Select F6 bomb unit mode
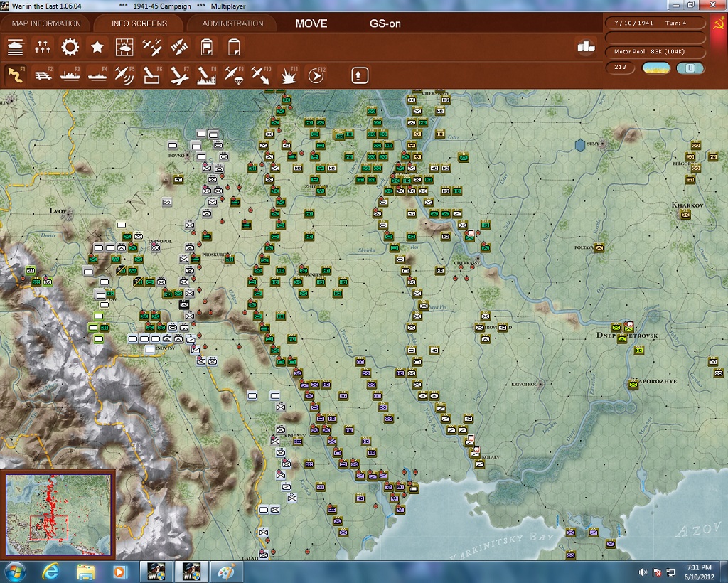The width and height of the screenshot is (728, 583). tap(152, 75)
